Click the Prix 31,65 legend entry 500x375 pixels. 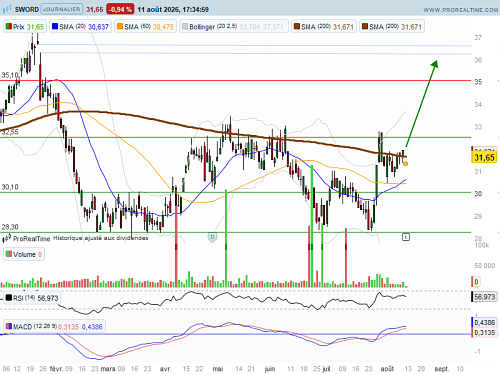point(25,27)
